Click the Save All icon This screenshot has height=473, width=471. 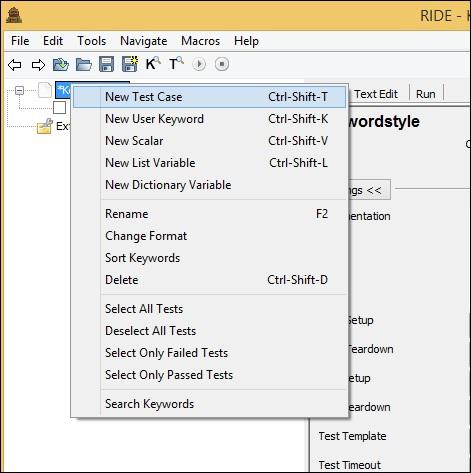(x=130, y=64)
